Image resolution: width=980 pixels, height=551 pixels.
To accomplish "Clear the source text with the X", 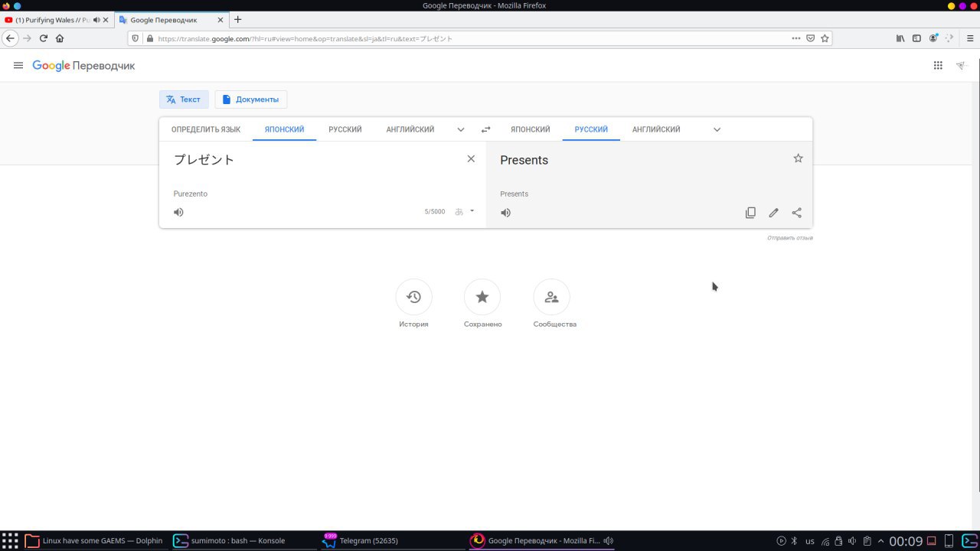I will [471, 158].
